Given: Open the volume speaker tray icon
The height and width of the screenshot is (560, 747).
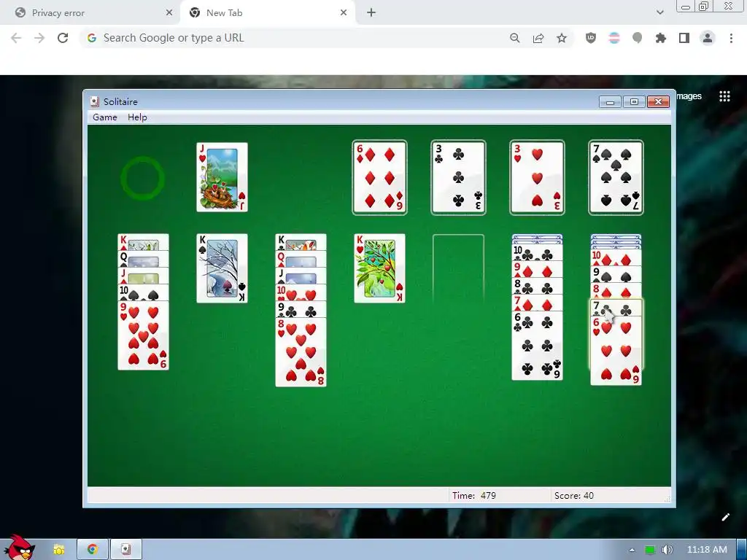Looking at the screenshot, I should coord(667,550).
